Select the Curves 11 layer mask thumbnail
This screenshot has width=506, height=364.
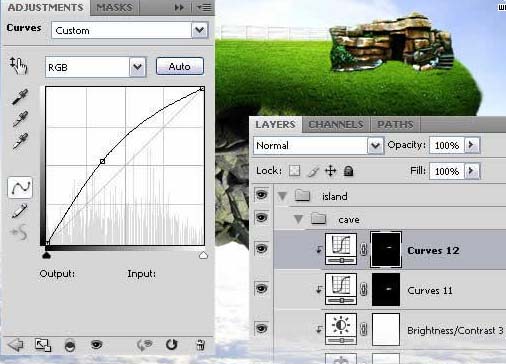point(386,289)
